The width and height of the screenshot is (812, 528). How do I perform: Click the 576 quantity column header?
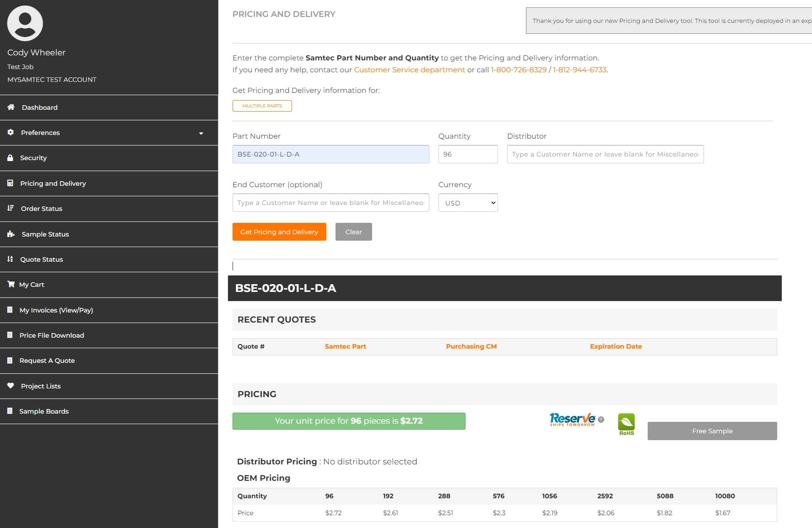pyautogui.click(x=498, y=496)
